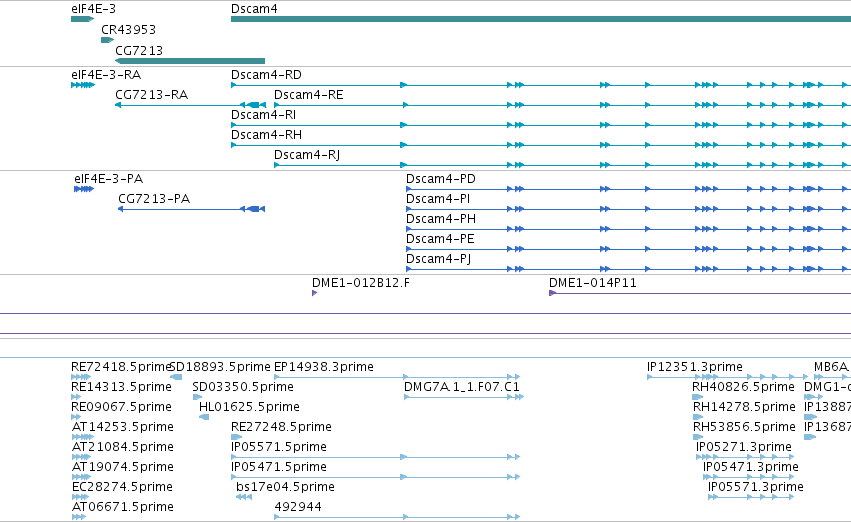
Task: Select the Dscam4-PI protein label
Action: pos(438,199)
